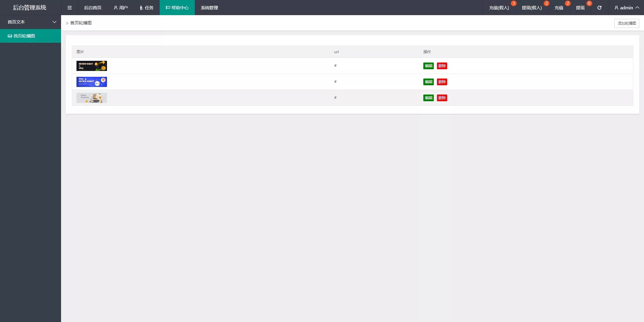
Task: Click the 充值(假人) notification item
Action: (499, 8)
